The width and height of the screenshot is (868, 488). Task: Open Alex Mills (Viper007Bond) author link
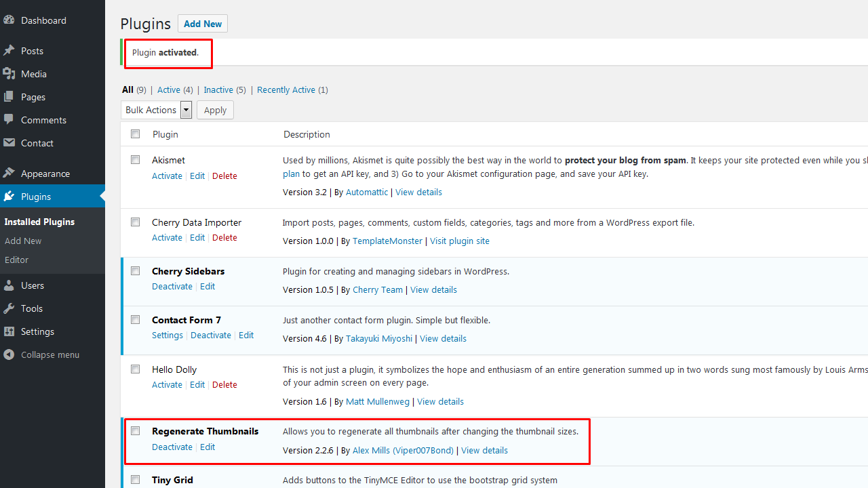coord(403,450)
